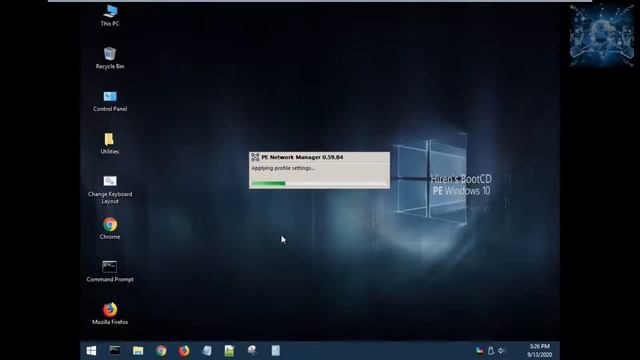The width and height of the screenshot is (640, 360).
Task: Launch Firefox from the taskbar
Action: click(x=184, y=351)
